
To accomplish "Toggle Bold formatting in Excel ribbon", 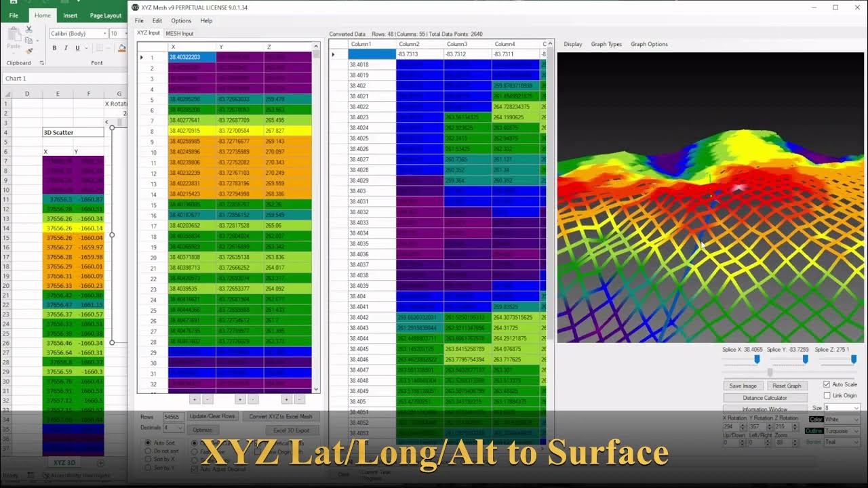I will (55, 48).
